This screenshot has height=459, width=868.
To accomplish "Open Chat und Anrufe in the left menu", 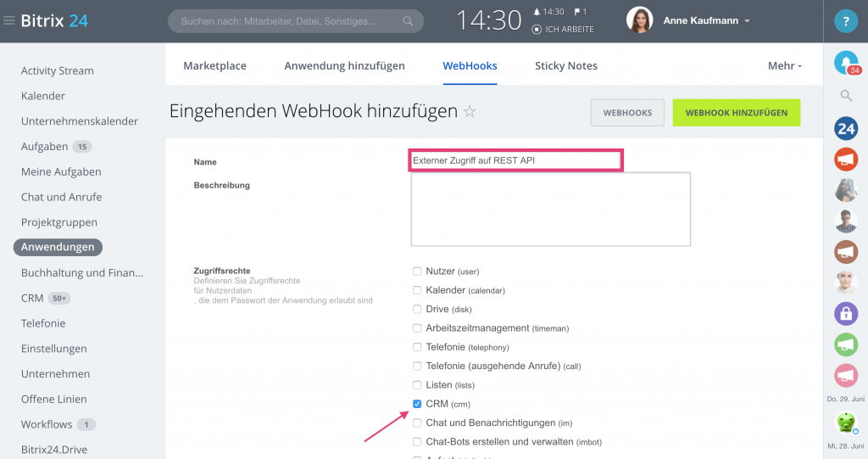I will pos(61,197).
